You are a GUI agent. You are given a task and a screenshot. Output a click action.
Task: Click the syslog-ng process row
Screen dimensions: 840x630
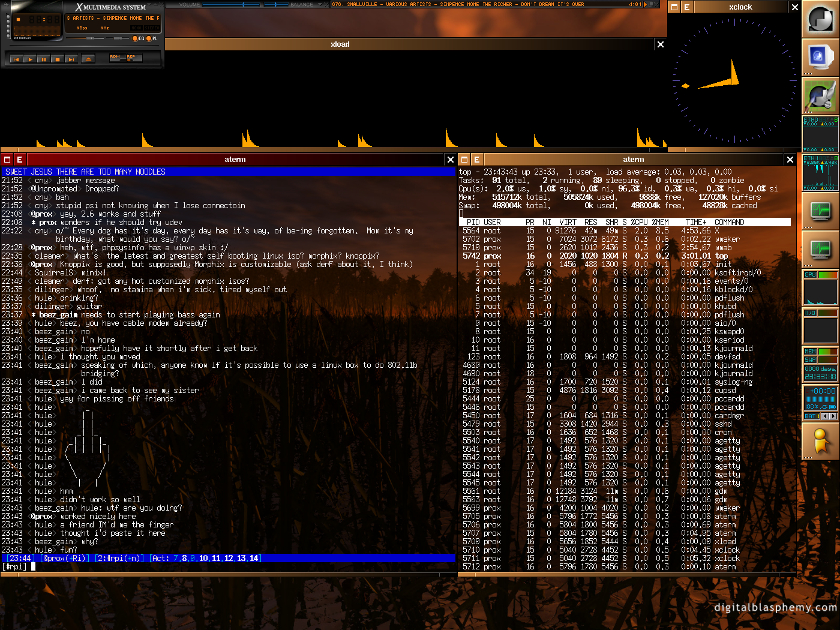click(x=624, y=382)
